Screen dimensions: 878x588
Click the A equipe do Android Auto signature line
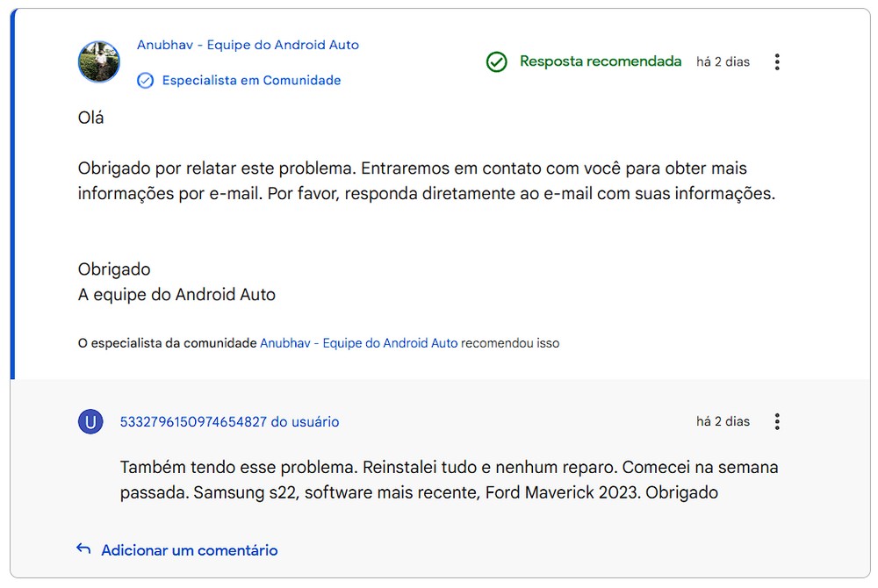click(177, 294)
